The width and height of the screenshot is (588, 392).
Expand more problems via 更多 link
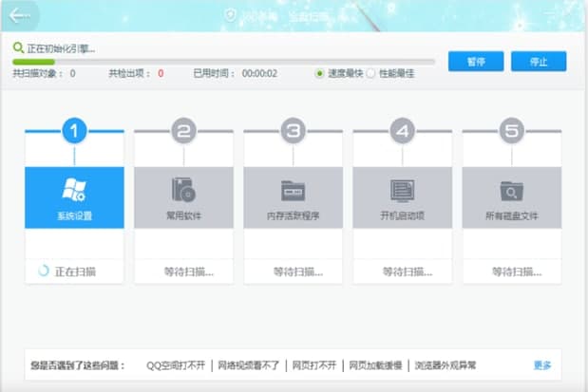(541, 365)
